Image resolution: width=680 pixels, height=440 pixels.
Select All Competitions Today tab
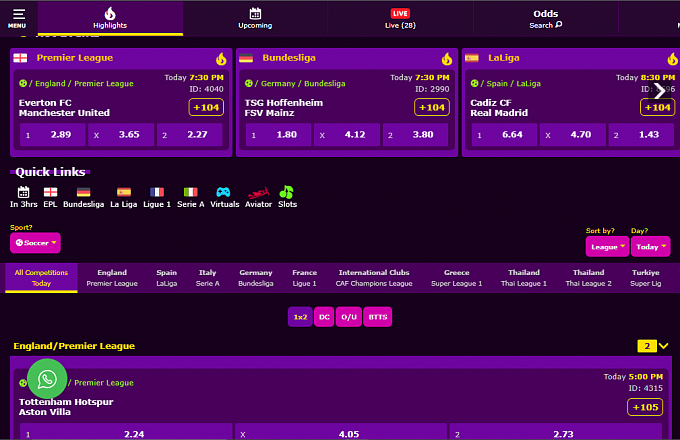(41, 278)
